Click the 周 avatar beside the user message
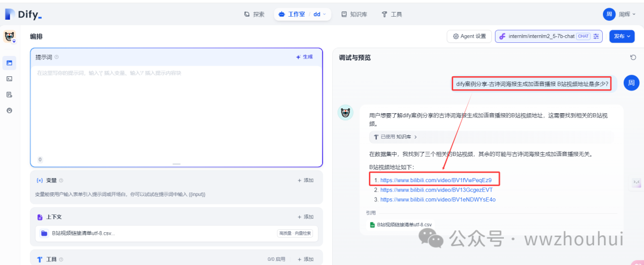This screenshot has width=644, height=265. [x=631, y=83]
